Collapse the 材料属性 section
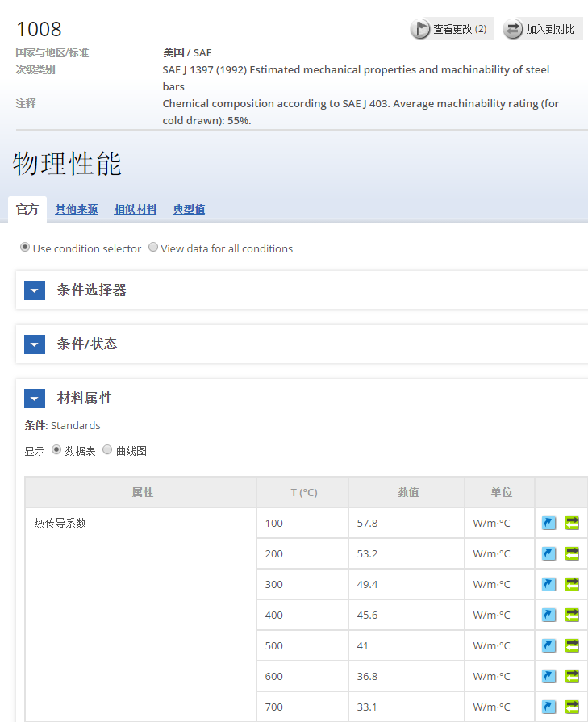The height and width of the screenshot is (722, 588). (x=35, y=399)
